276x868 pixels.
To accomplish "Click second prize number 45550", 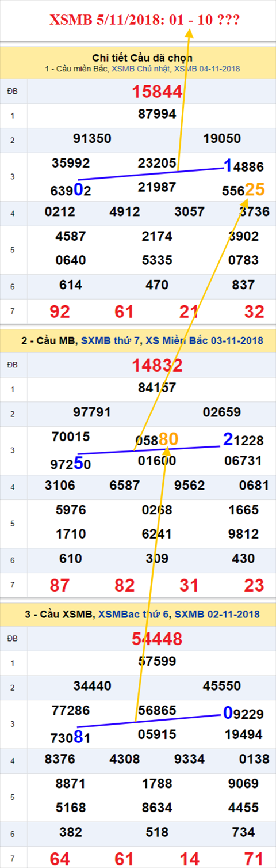I will pyautogui.click(x=221, y=685).
